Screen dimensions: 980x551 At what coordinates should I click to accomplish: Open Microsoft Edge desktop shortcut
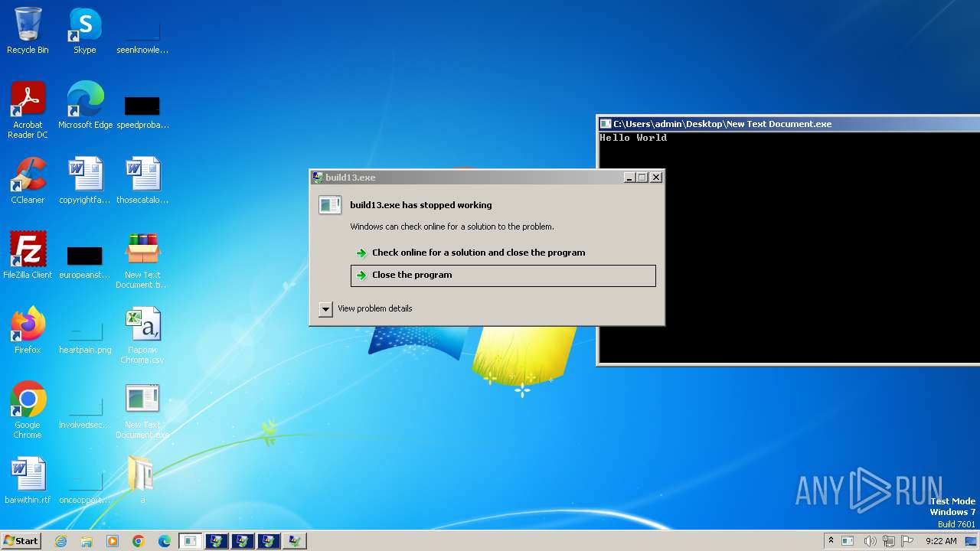click(x=85, y=106)
